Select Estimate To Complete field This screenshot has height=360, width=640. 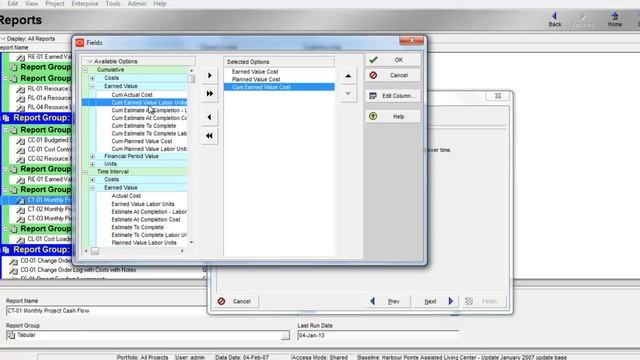tap(138, 227)
